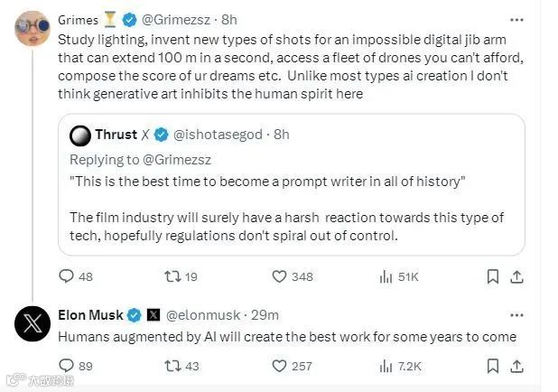Bookmark Elon Musk's tweet
The width and height of the screenshot is (558, 392).
click(493, 365)
